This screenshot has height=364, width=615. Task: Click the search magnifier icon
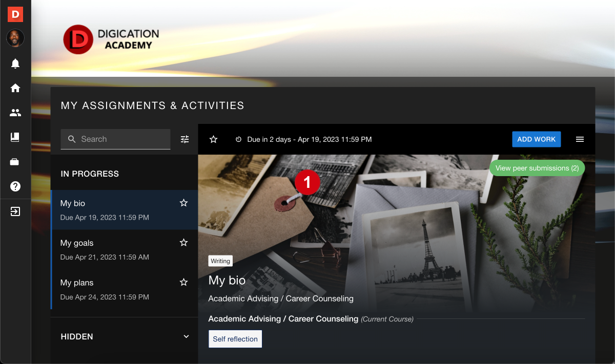(x=72, y=139)
